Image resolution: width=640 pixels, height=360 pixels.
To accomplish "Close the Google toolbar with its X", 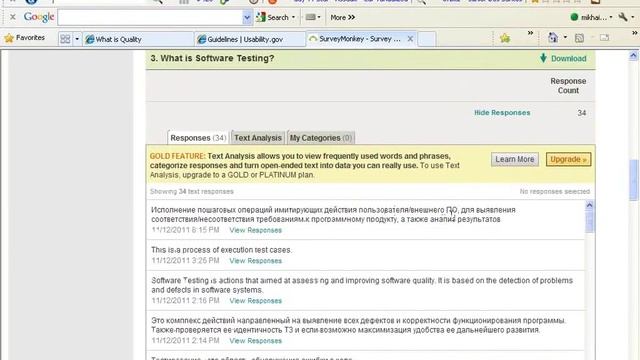I will (13, 17).
